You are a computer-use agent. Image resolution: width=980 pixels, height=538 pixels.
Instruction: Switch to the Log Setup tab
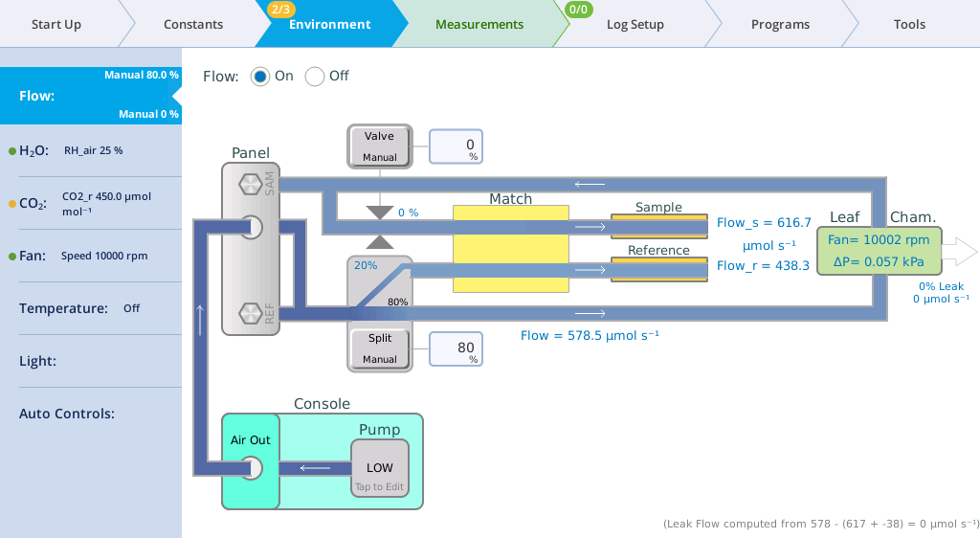635,24
